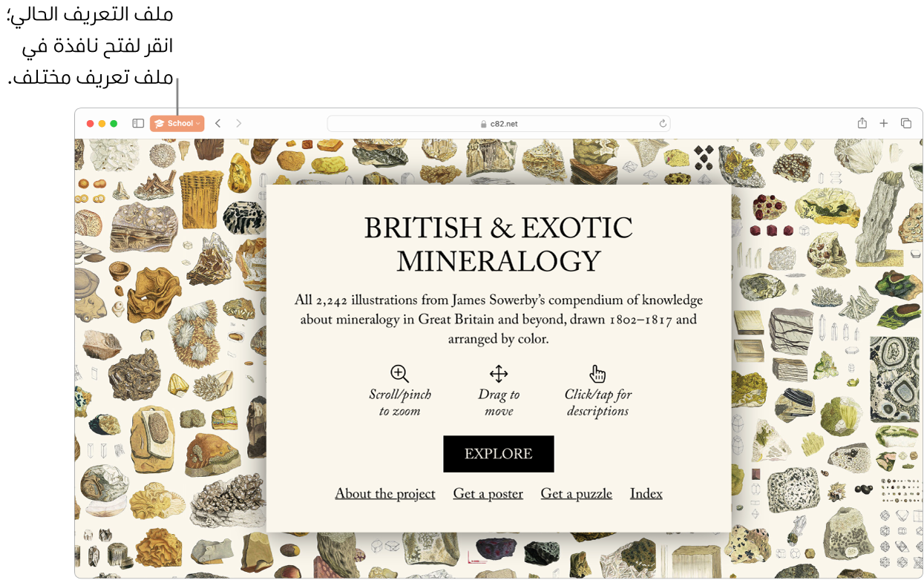The image size is (924, 580).
Task: Click the c82.net address bar
Action: (x=499, y=124)
